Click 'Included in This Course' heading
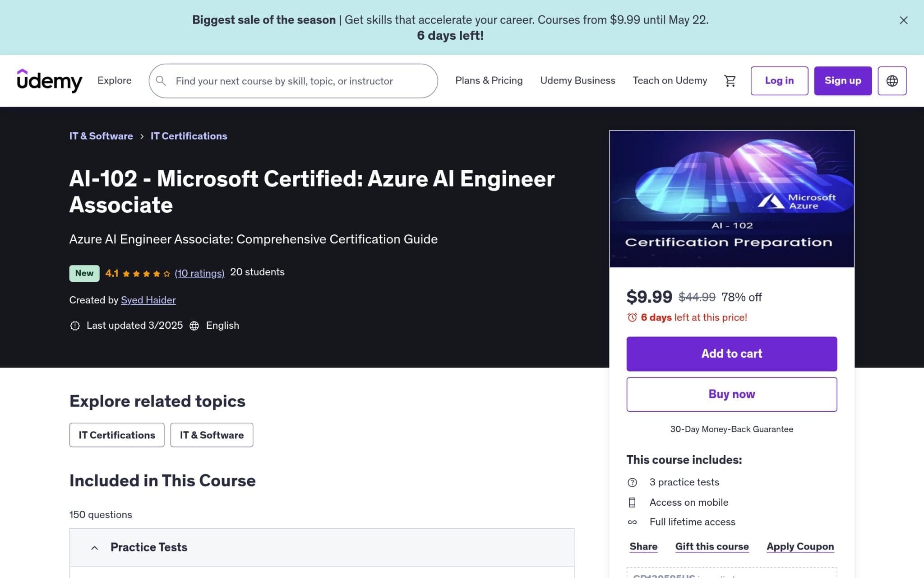Screen dimensions: 924x578 (x=162, y=480)
